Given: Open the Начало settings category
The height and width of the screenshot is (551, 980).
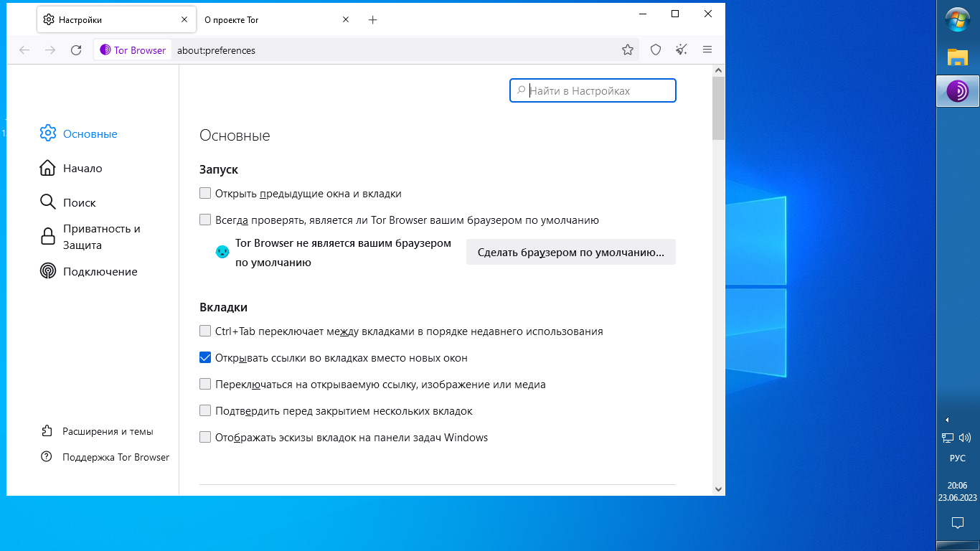Looking at the screenshot, I should click(x=71, y=168).
